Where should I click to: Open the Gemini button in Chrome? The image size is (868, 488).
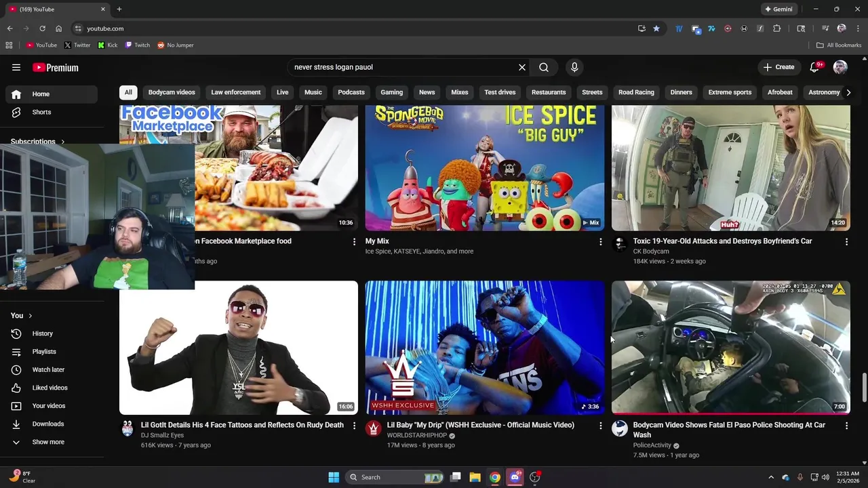(x=778, y=9)
